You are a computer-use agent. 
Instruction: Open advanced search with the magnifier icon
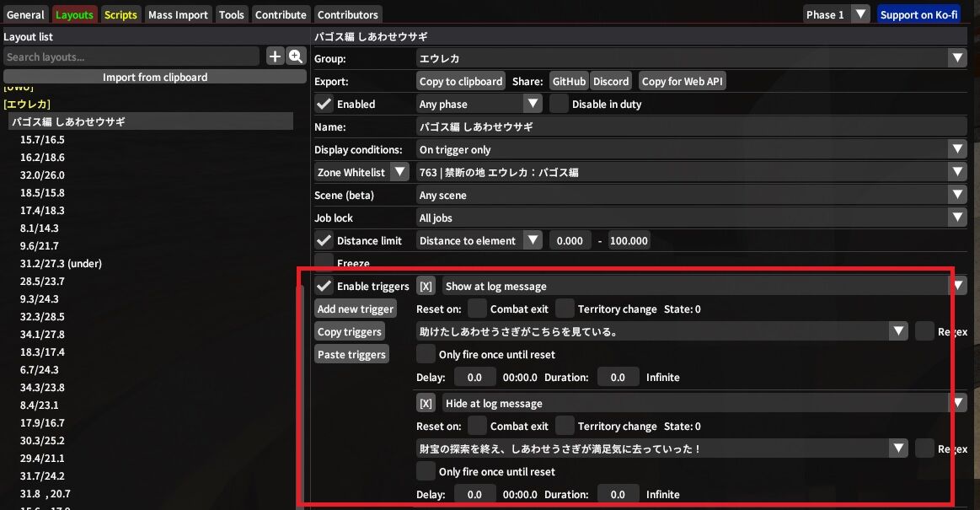pos(296,56)
